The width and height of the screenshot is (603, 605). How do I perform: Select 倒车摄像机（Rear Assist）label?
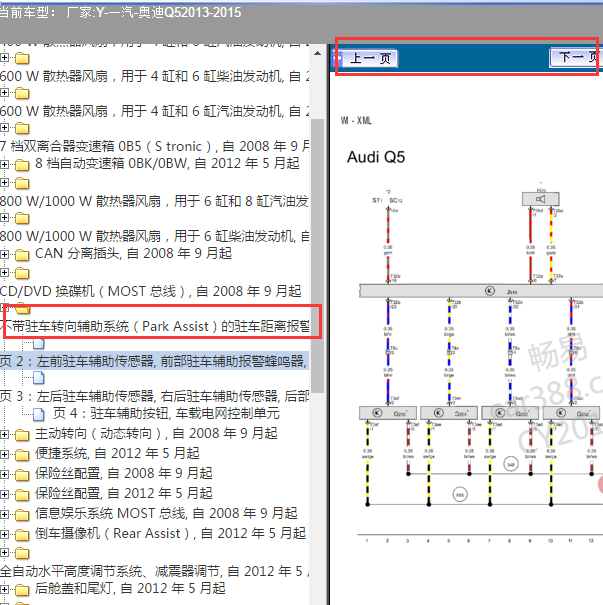pos(170,533)
